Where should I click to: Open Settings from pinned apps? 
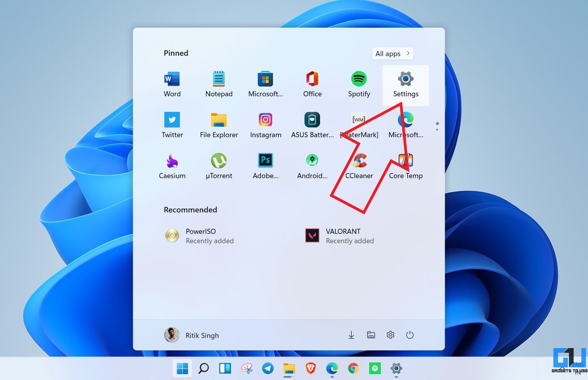(406, 85)
